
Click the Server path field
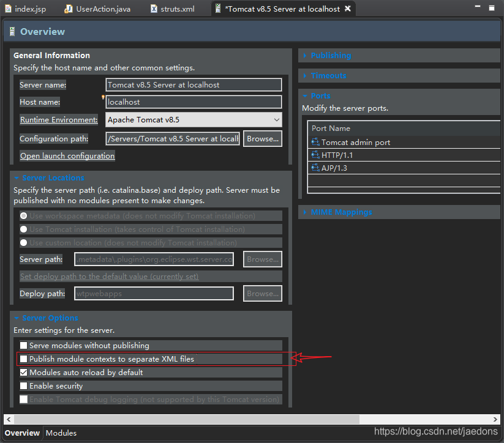tap(154, 259)
